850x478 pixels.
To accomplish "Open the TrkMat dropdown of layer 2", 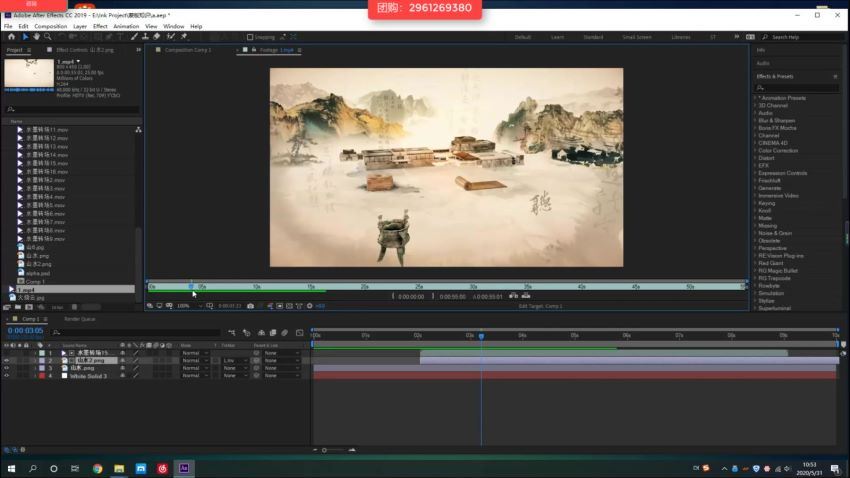I will (235, 360).
